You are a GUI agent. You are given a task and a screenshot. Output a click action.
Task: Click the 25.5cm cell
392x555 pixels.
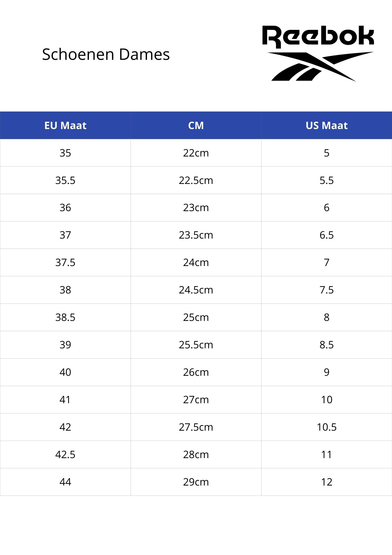(196, 345)
